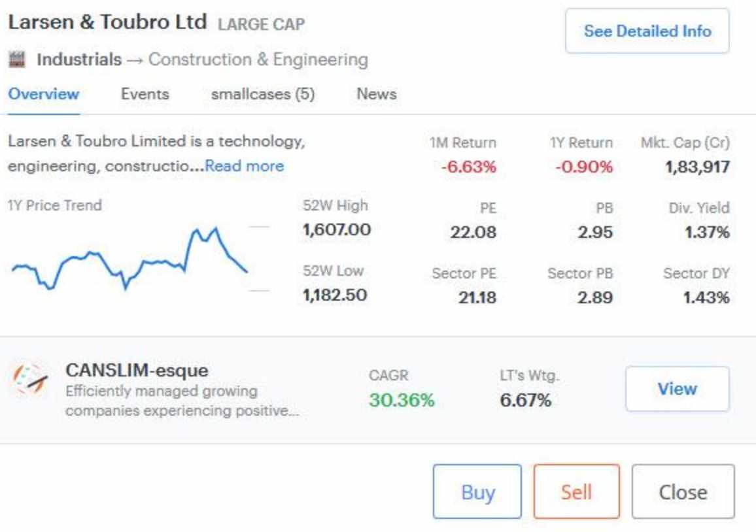Click the 30.36% CAGR value
756x532 pixels.
401,400
